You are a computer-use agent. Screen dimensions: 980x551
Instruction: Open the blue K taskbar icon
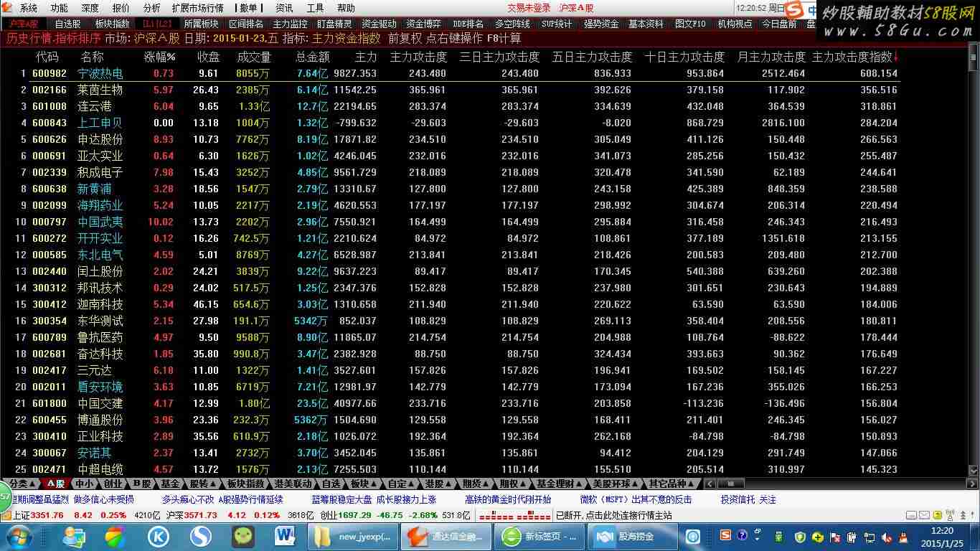pyautogui.click(x=158, y=537)
